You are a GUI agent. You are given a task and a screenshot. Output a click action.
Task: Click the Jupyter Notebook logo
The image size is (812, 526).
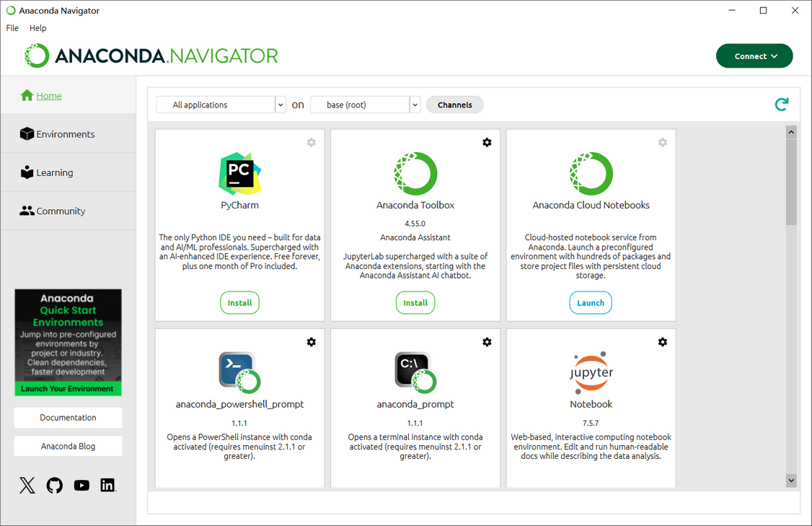coord(591,372)
